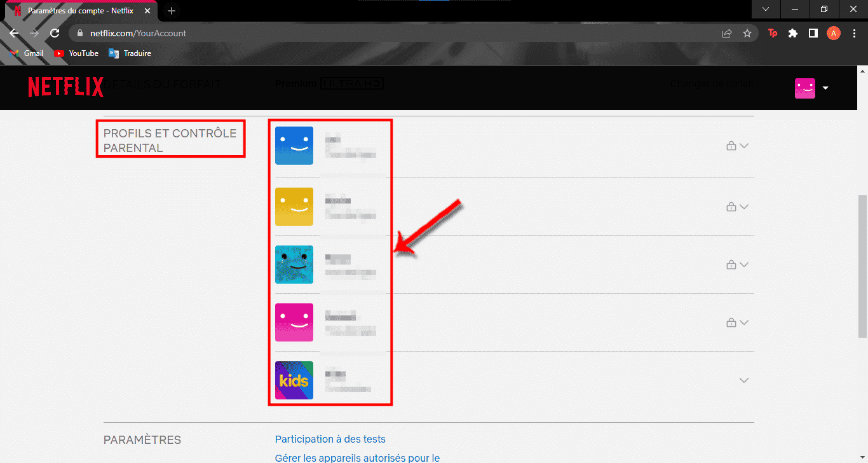Image resolution: width=868 pixels, height=463 pixels.
Task: Click the red Tp extension icon
Action: (773, 33)
